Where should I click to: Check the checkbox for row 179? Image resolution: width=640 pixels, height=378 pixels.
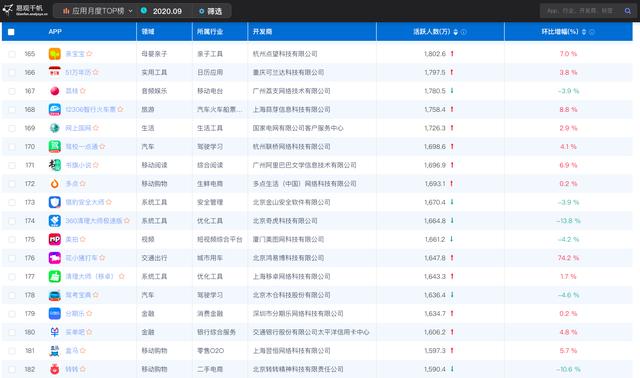coord(12,314)
